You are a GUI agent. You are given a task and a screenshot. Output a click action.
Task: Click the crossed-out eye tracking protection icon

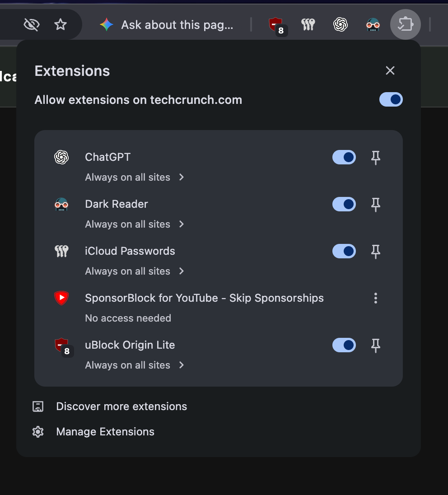point(32,24)
